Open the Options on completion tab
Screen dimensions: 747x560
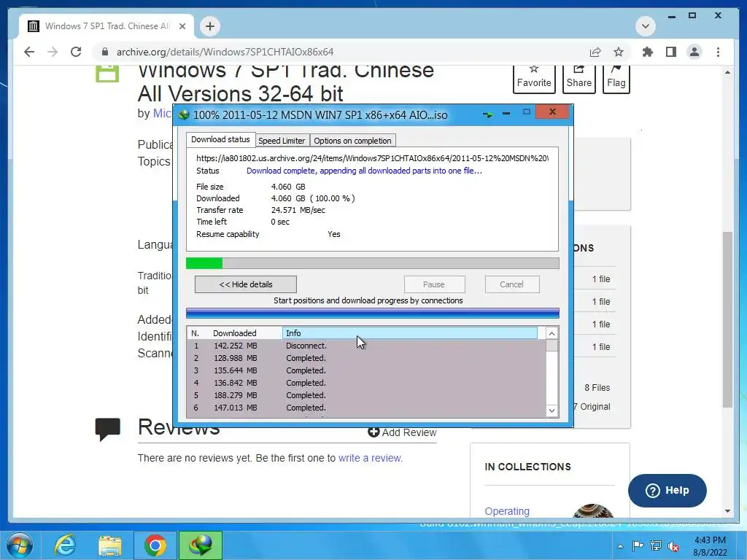(352, 141)
